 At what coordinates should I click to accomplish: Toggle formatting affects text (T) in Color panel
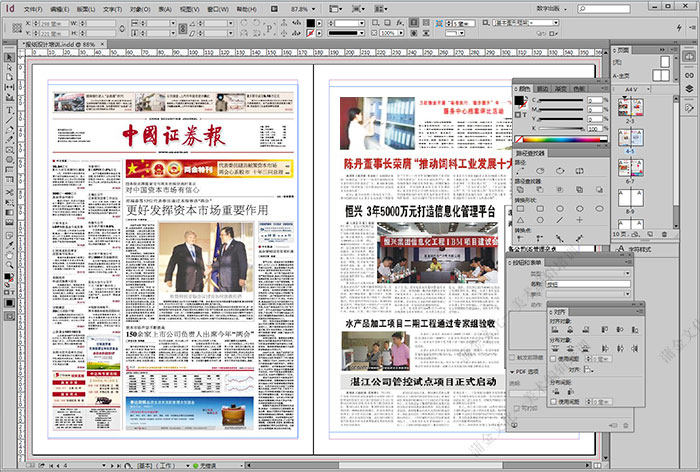[x=524, y=115]
